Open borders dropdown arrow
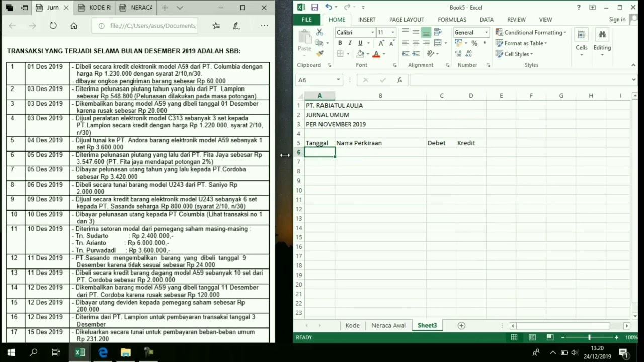644x362 pixels. [x=348, y=54]
